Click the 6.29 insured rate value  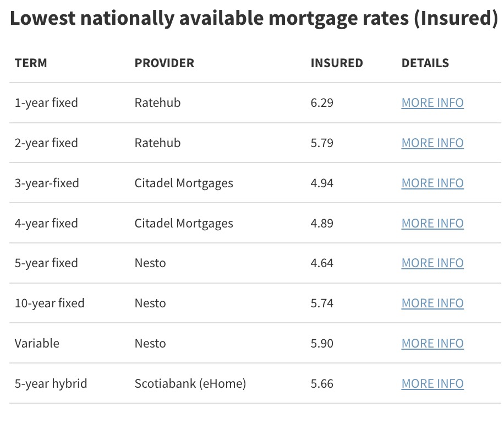click(x=322, y=103)
